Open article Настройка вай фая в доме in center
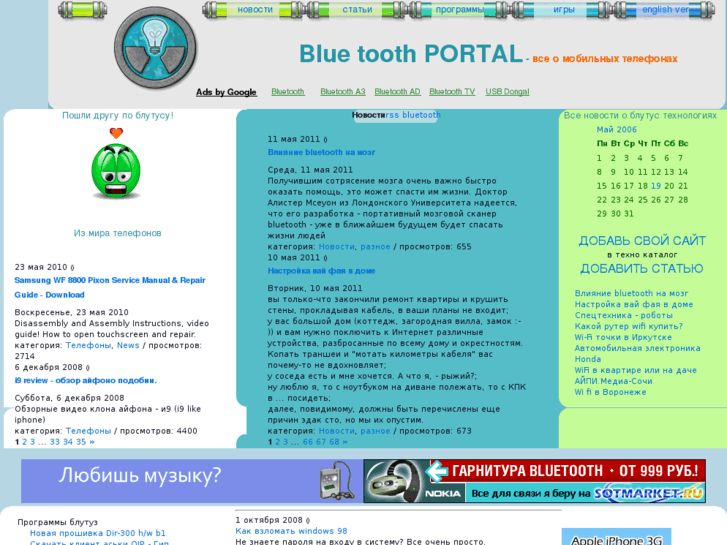 321,271
